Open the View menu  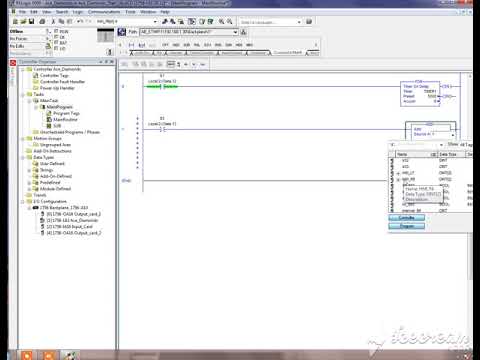point(46,12)
